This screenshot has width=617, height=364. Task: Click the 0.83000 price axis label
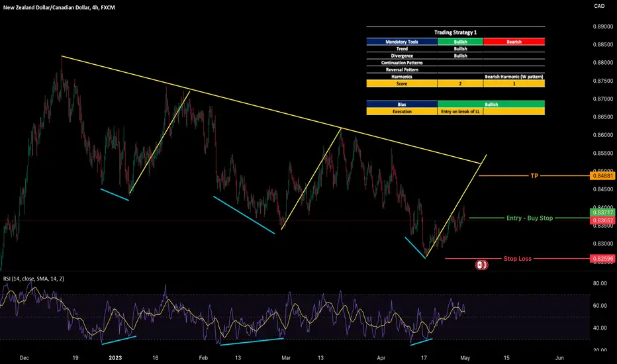603,244
